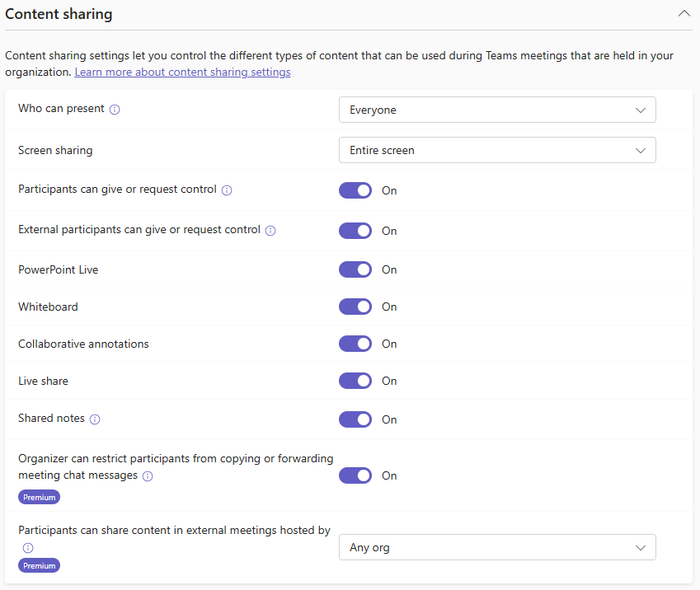This screenshot has height=590, width=700.
Task: Expand the Any org dropdown
Action: (497, 547)
